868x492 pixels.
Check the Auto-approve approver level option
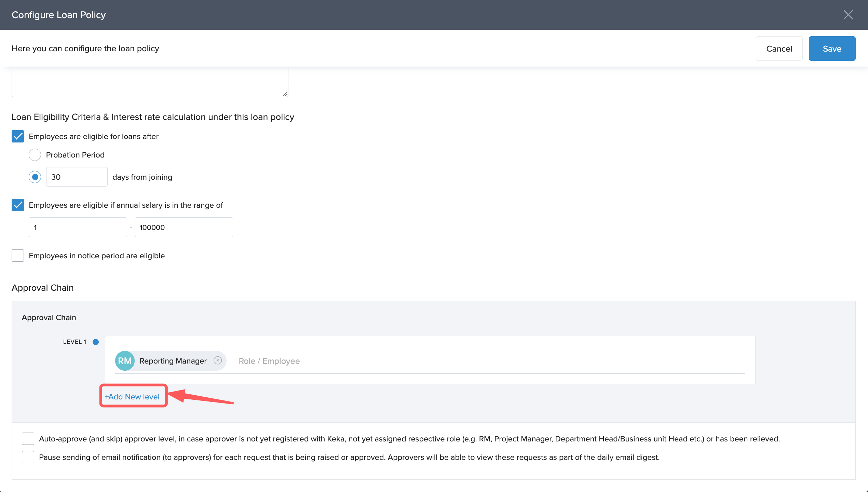(28, 439)
